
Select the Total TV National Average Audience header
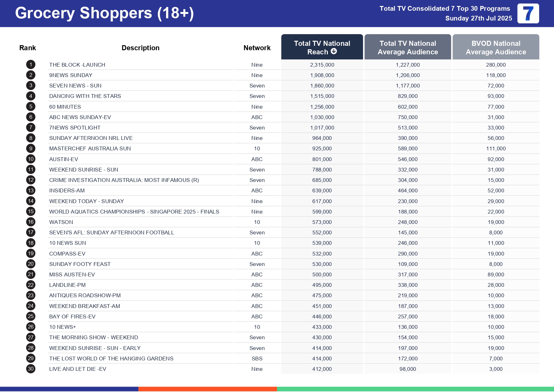pos(407,47)
